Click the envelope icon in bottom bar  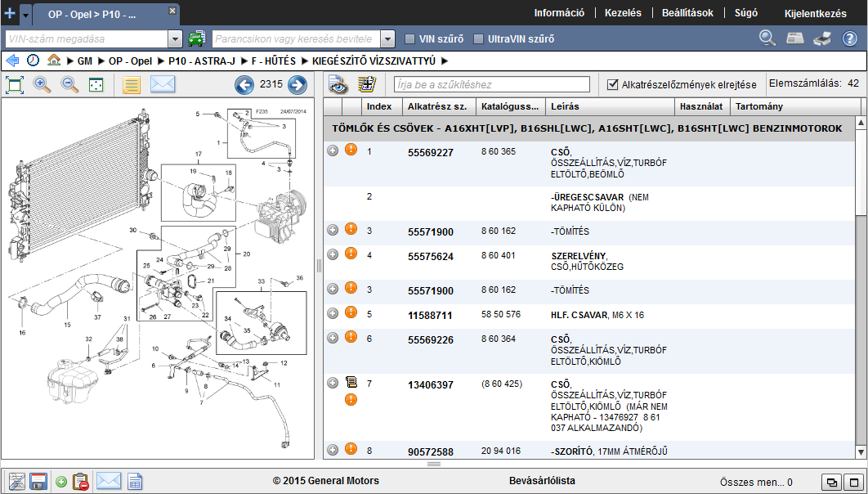click(109, 480)
